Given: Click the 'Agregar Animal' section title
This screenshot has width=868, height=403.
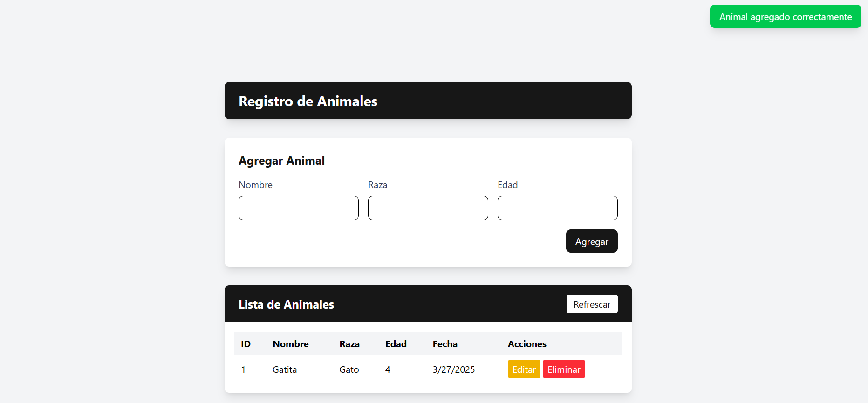Looking at the screenshot, I should click(281, 161).
